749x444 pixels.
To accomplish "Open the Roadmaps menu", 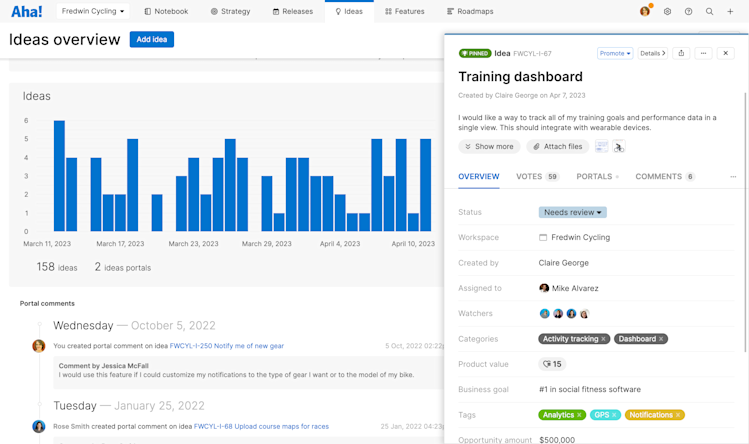I will pos(470,11).
